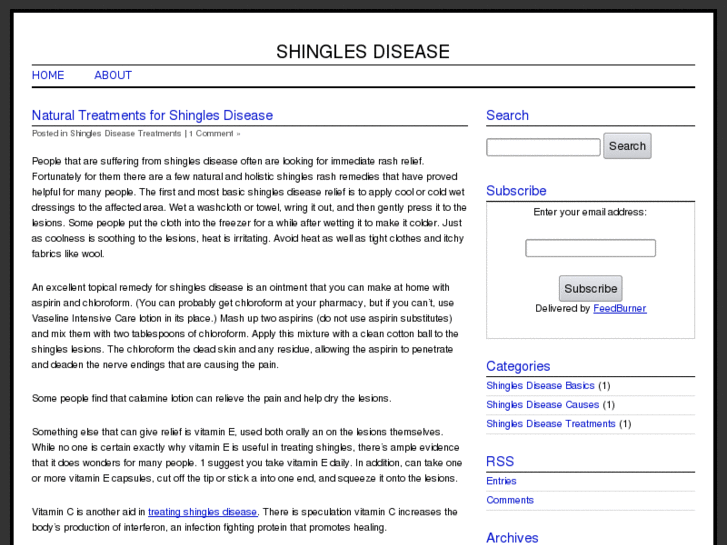Open Shingles Disease Treatments in the post meta
Viewport: 727px width, 545px height.
pos(126,134)
